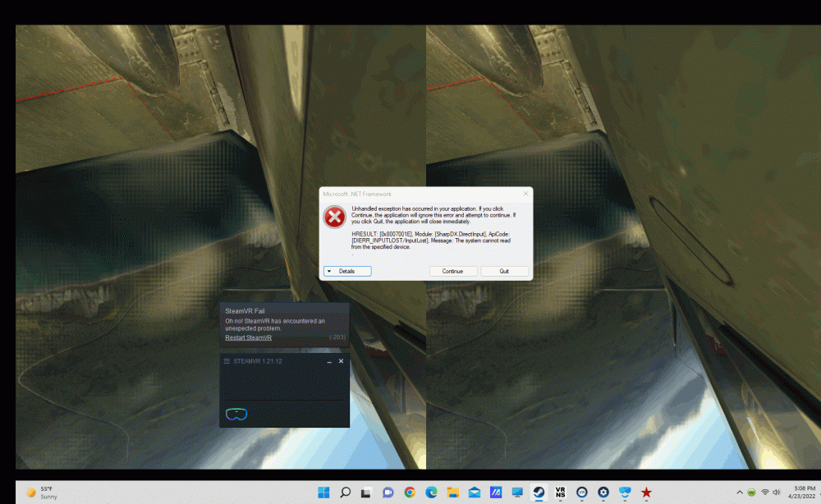Open the Mail app in taskbar

click(474, 493)
